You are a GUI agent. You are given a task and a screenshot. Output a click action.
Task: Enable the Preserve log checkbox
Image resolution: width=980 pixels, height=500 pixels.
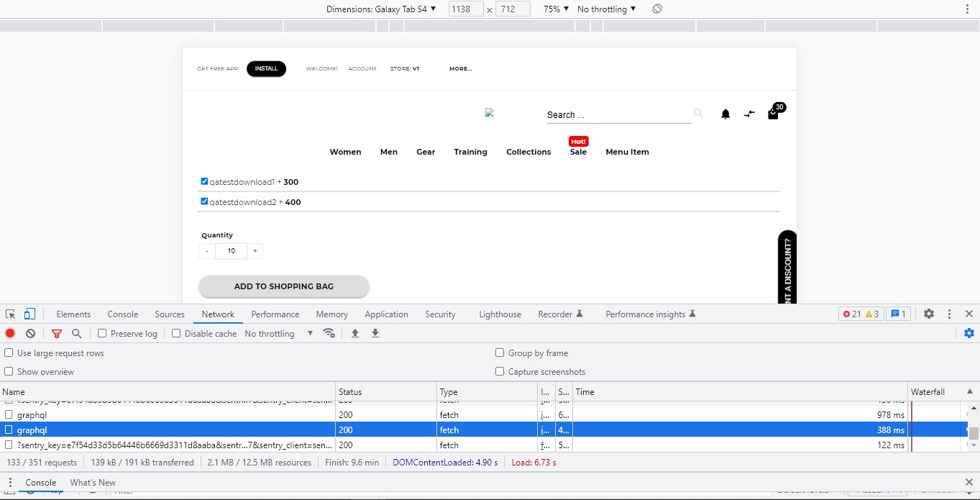pyautogui.click(x=102, y=333)
